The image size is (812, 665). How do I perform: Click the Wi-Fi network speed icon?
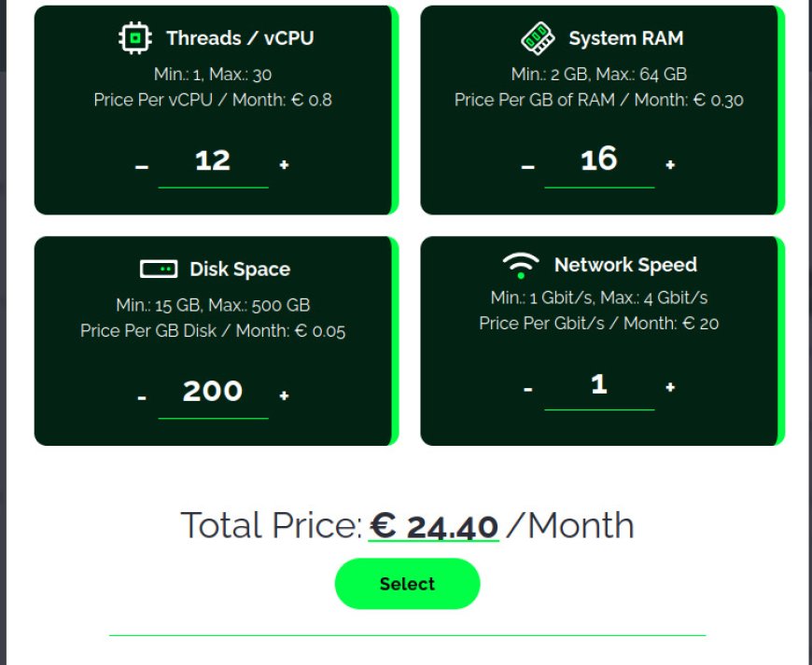coord(521,265)
